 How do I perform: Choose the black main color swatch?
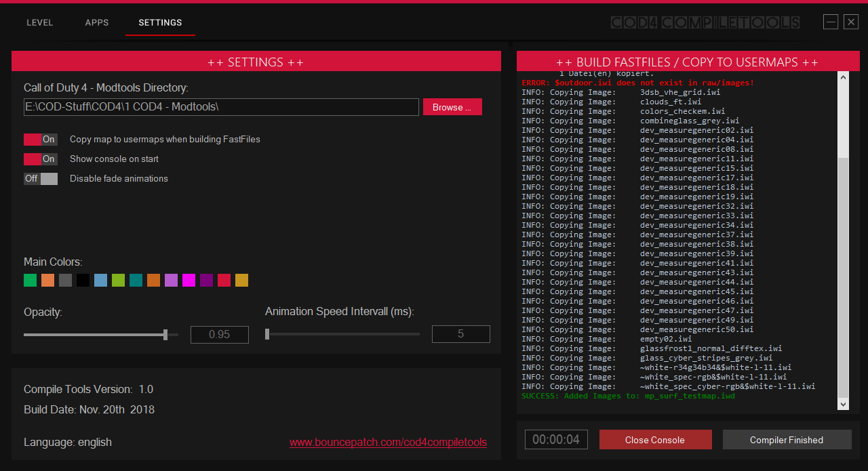83,281
